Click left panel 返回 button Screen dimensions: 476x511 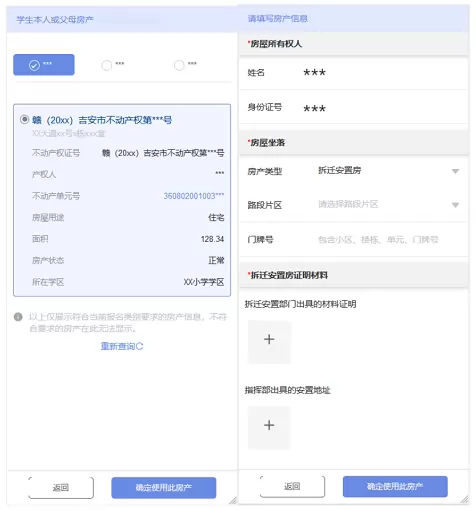point(61,487)
